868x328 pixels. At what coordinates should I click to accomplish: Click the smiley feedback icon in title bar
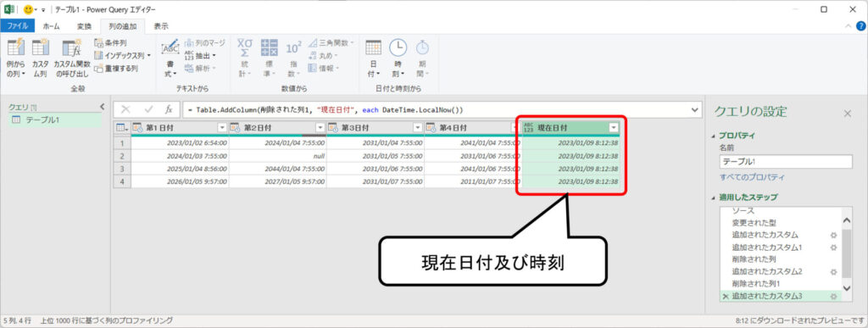28,9
